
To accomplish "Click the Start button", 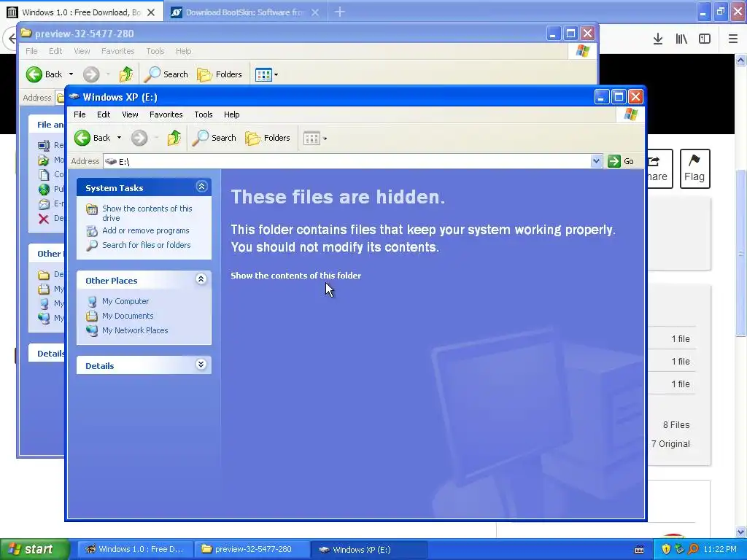I will [x=34, y=550].
